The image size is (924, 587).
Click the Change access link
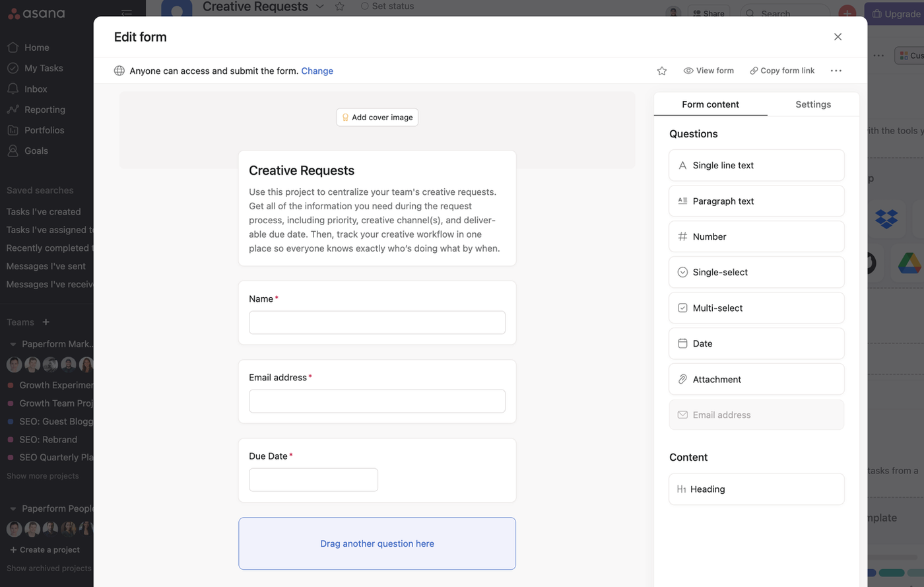coord(317,71)
